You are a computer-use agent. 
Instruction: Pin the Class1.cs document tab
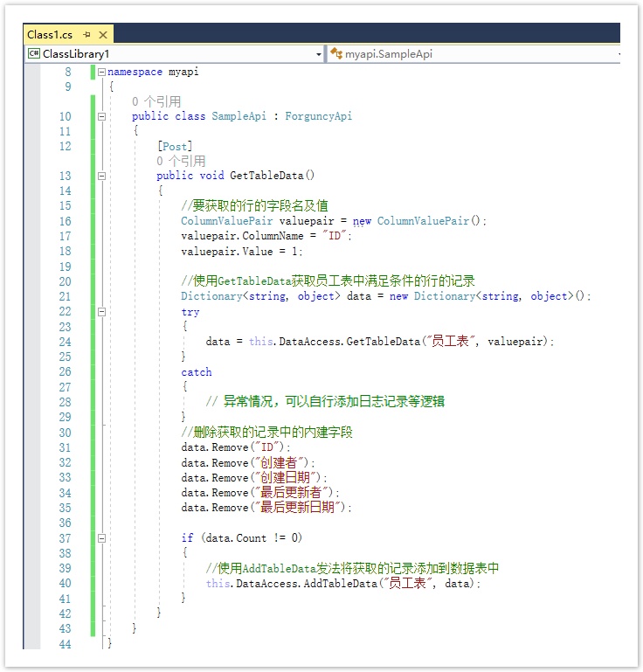click(87, 35)
